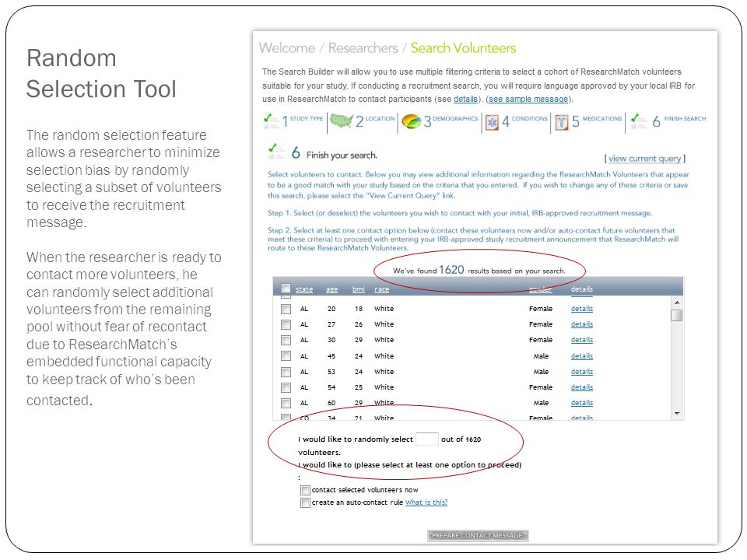The width and height of the screenshot is (747, 560).
Task: Toggle the select-all checkbox in table header
Action: coord(286,289)
